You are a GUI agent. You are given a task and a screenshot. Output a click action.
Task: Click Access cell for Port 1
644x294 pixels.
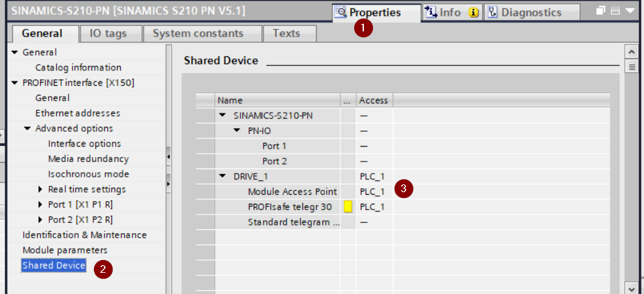pyautogui.click(x=375, y=146)
